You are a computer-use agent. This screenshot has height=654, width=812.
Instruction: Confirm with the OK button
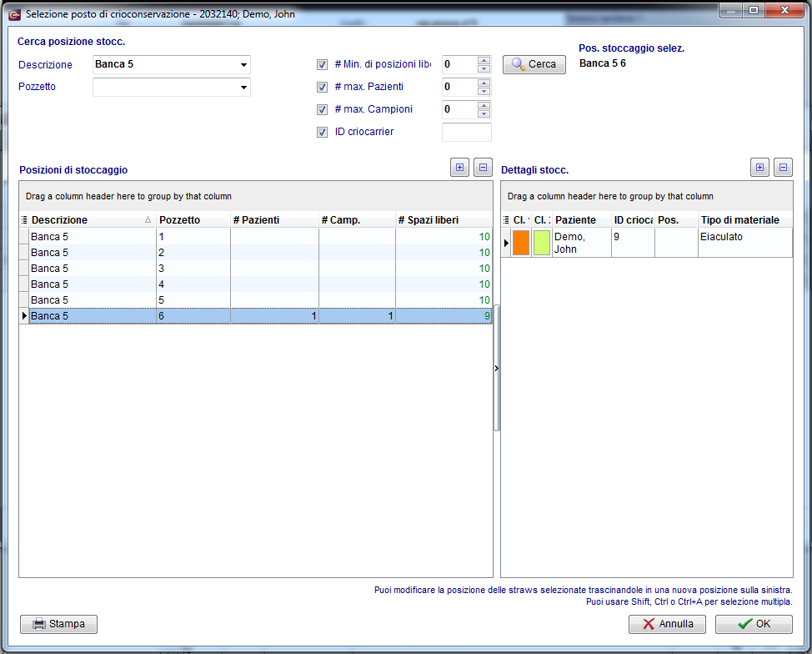(x=754, y=624)
